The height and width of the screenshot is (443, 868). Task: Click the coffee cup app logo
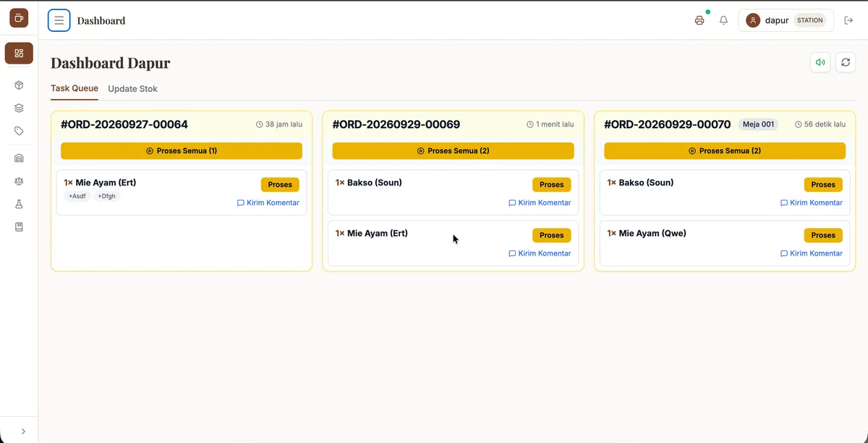pos(19,18)
